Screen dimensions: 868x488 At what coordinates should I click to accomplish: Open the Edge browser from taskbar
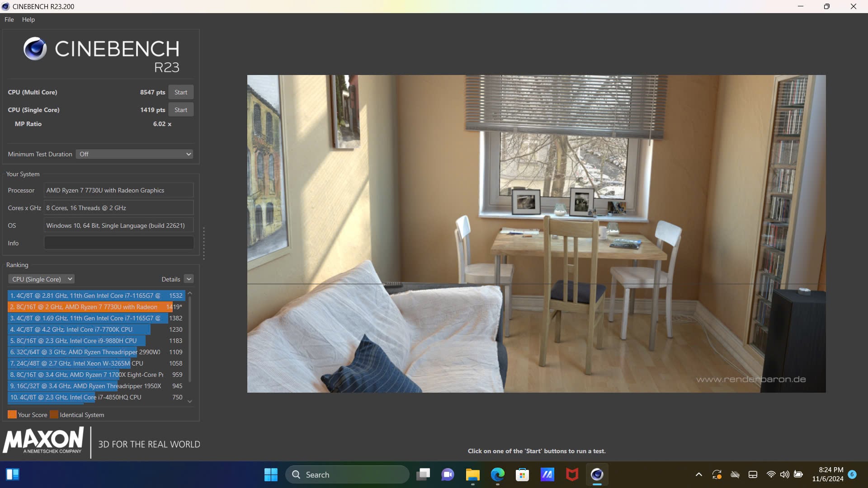pos(497,474)
